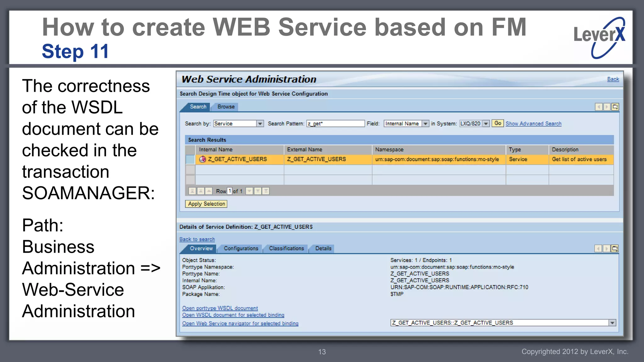
Task: Click the Back to search link
Action: 197,239
